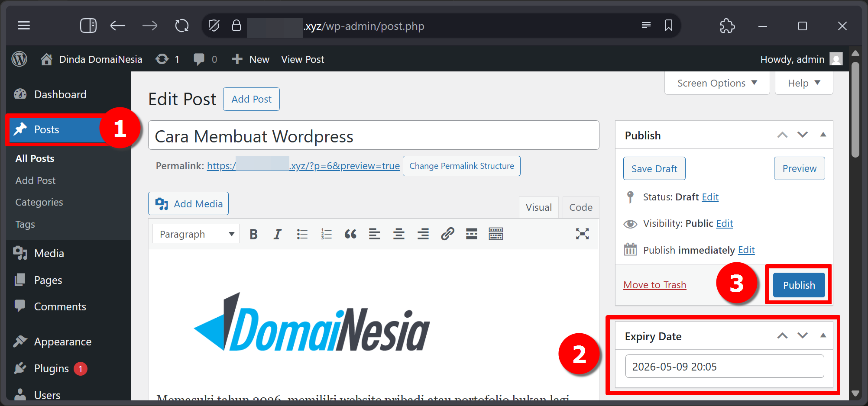Image resolution: width=868 pixels, height=406 pixels.
Task: Click the Add Post button beside Edit Post
Action: point(252,99)
